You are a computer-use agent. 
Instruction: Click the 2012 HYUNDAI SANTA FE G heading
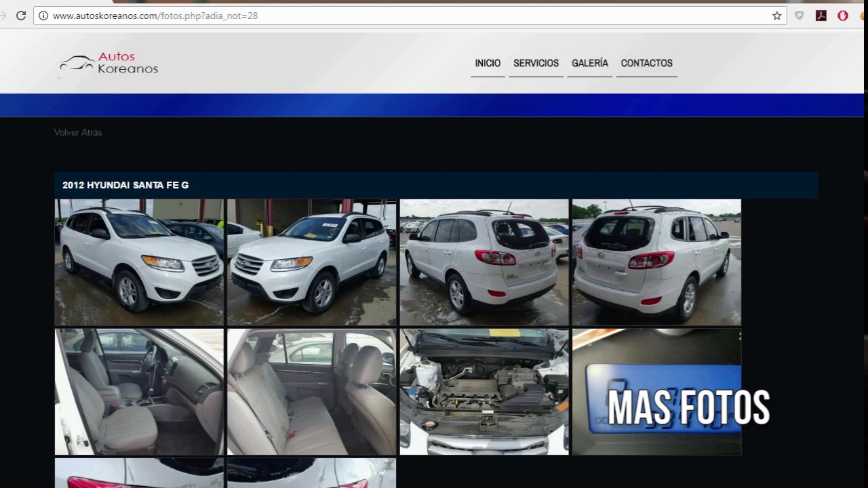coord(125,185)
